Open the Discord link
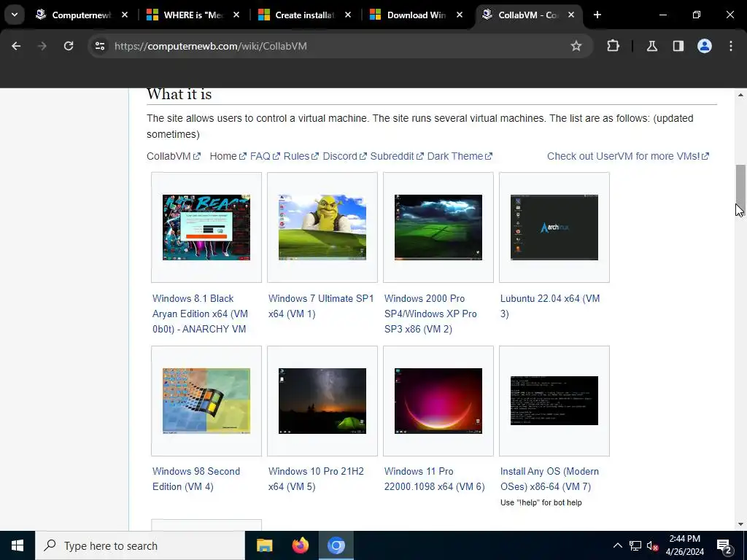747x560 pixels. 344,156
